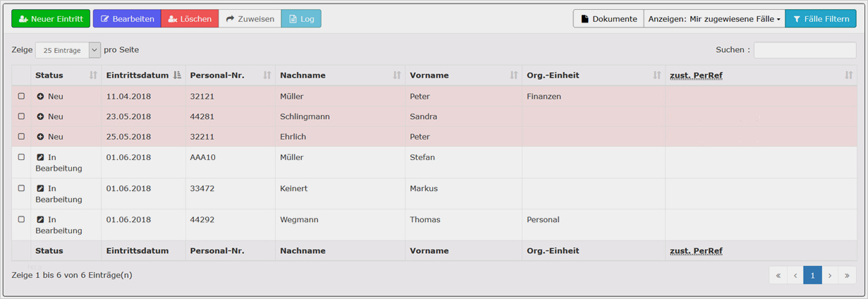The height and width of the screenshot is (299, 868).
Task: Tick the checkbox for Keinert Markus row
Action: point(21,188)
